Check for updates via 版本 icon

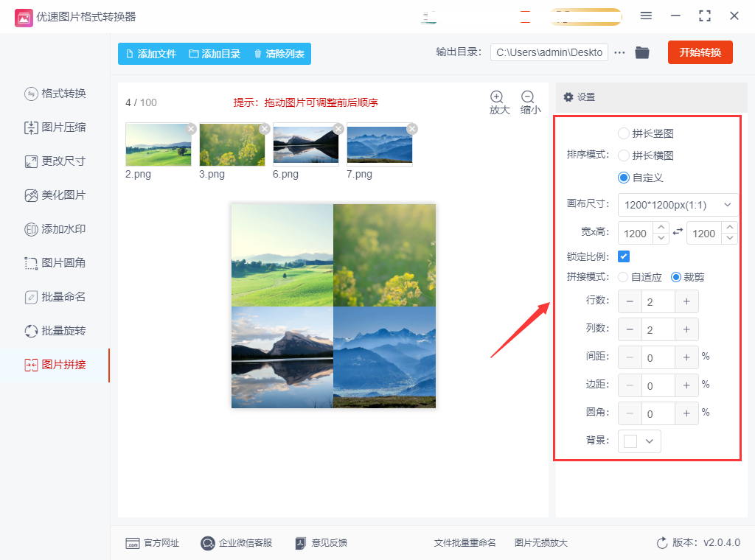tap(662, 542)
